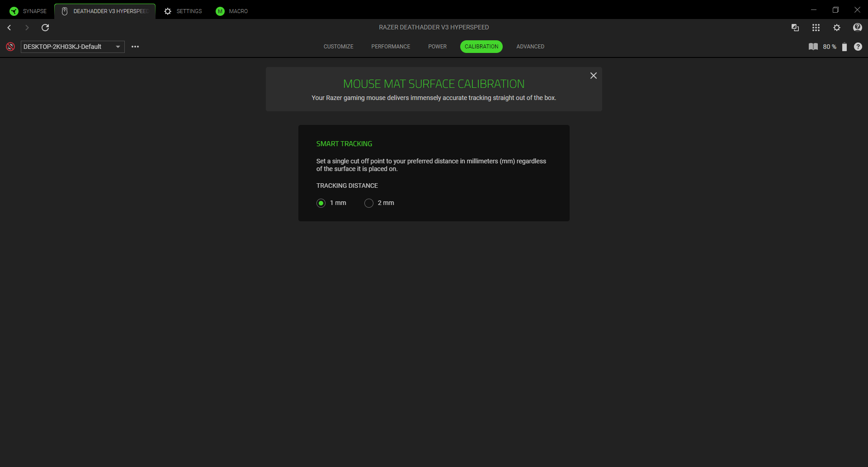
Task: Restore down the Synapse window
Action: [835, 10]
